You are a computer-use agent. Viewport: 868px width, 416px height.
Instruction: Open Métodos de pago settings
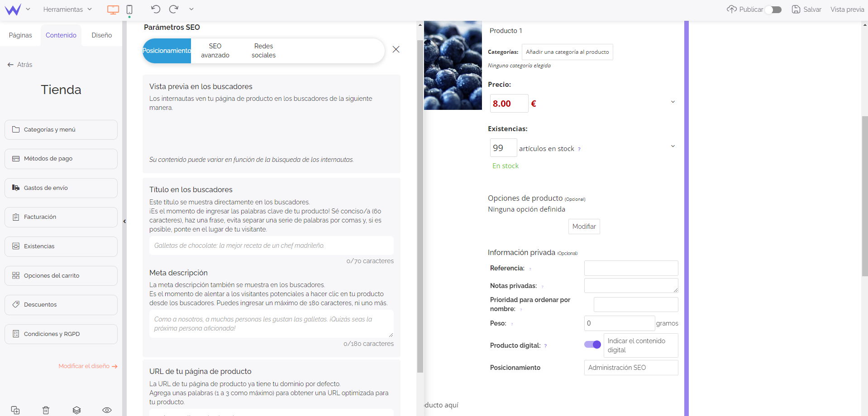coord(61,159)
